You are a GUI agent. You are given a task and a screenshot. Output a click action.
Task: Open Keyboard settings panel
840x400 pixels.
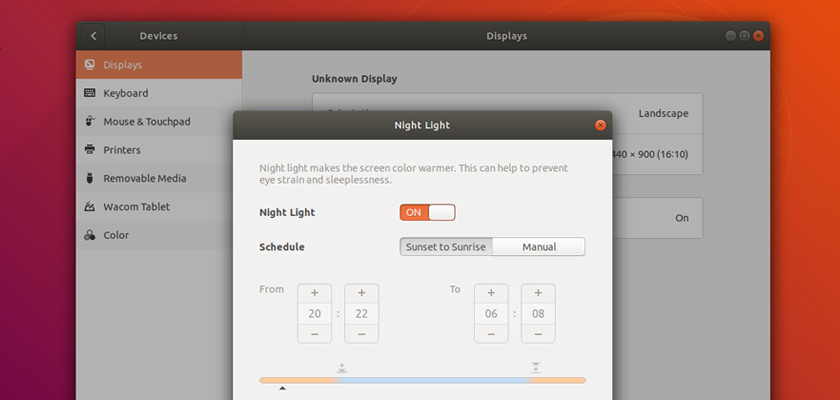159,93
